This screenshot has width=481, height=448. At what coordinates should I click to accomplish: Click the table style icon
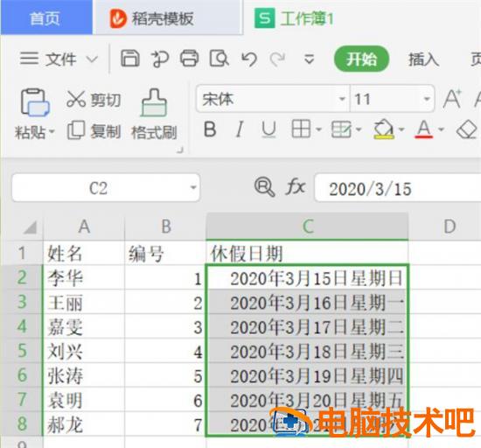(x=341, y=129)
